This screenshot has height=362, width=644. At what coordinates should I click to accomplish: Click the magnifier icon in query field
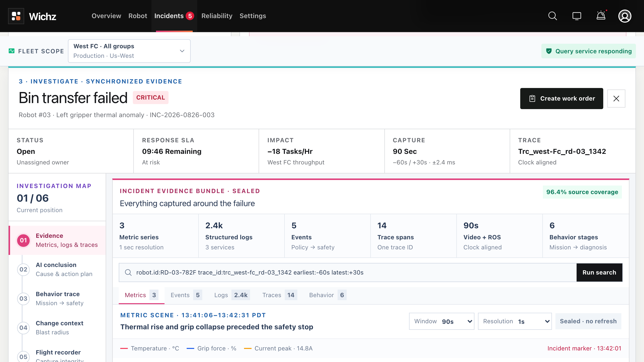click(128, 273)
